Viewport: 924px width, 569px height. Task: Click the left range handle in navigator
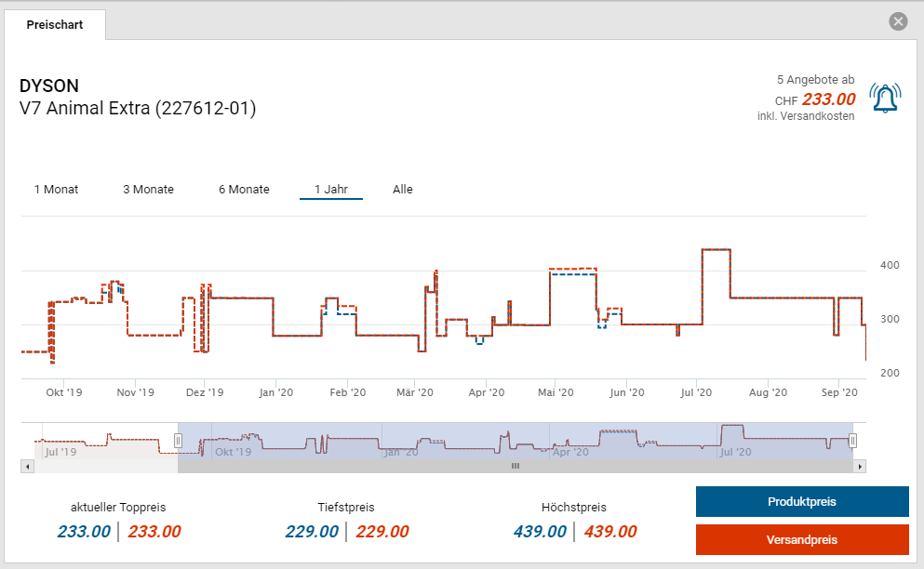point(178,440)
